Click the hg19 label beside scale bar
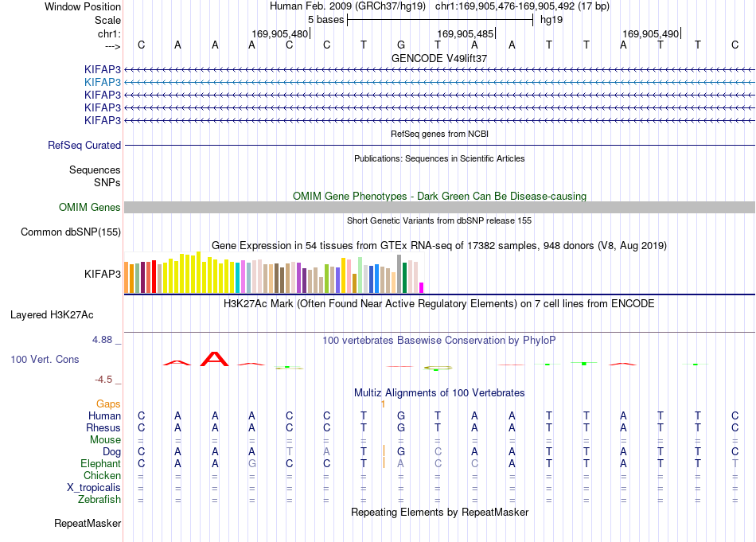The height and width of the screenshot is (542, 756). [551, 20]
